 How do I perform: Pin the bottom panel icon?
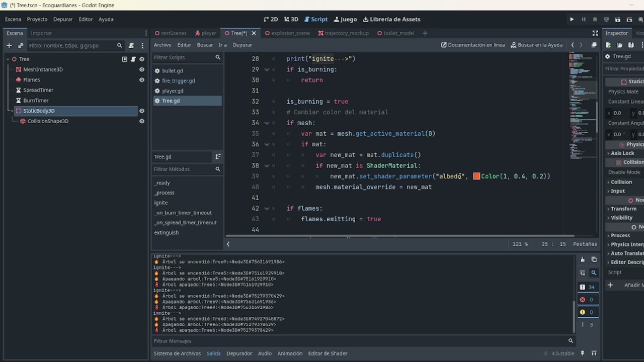(583, 353)
